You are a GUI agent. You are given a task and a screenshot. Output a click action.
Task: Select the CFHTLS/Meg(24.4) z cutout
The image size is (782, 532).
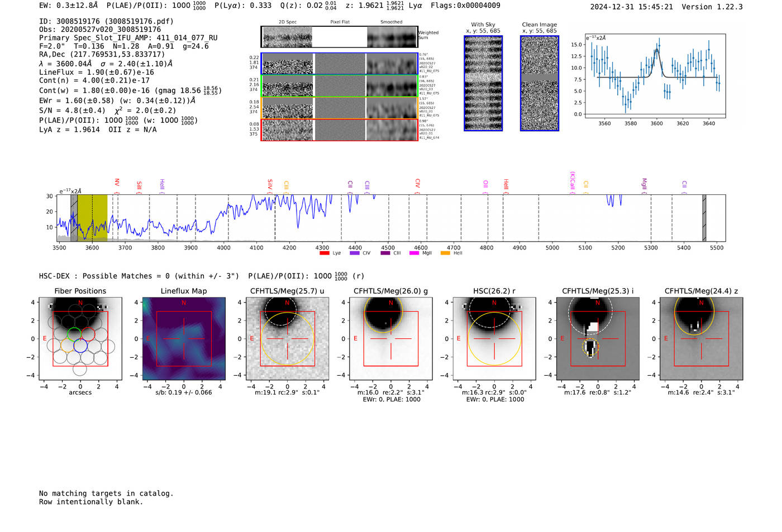tap(702, 339)
